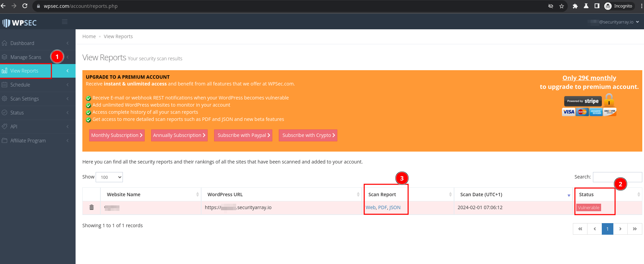
Task: Sort by Website Name column
Action: coord(151,195)
